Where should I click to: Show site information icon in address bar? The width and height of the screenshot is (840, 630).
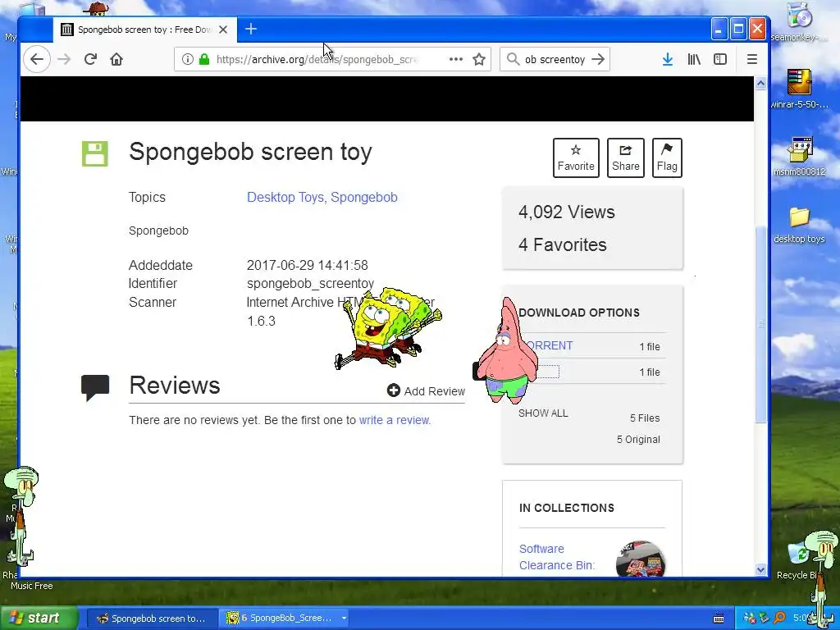pyautogui.click(x=187, y=59)
